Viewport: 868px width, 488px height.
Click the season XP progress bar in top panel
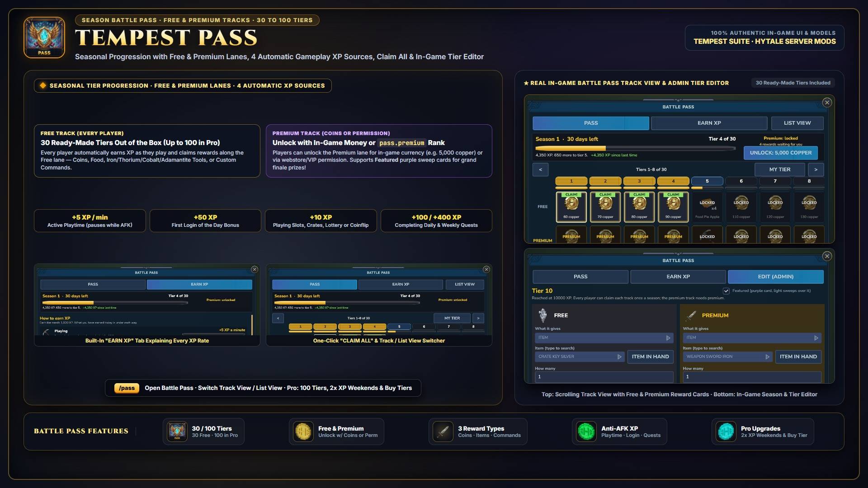tap(635, 148)
